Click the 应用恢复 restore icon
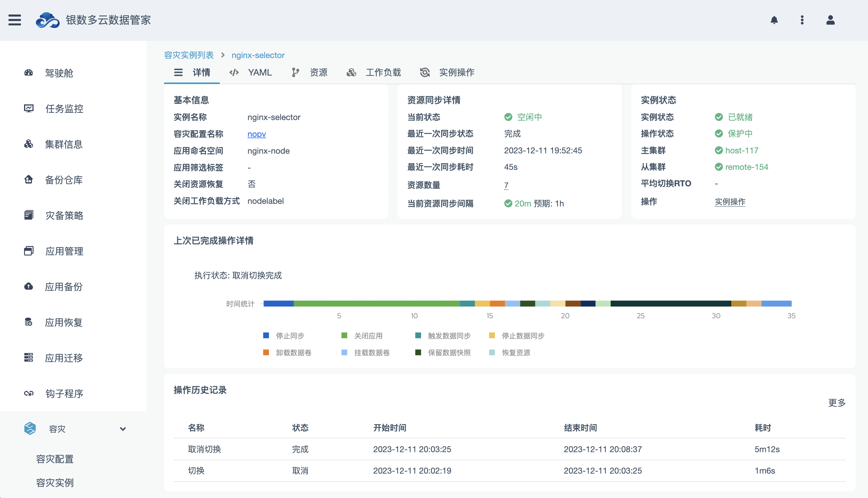 29,322
